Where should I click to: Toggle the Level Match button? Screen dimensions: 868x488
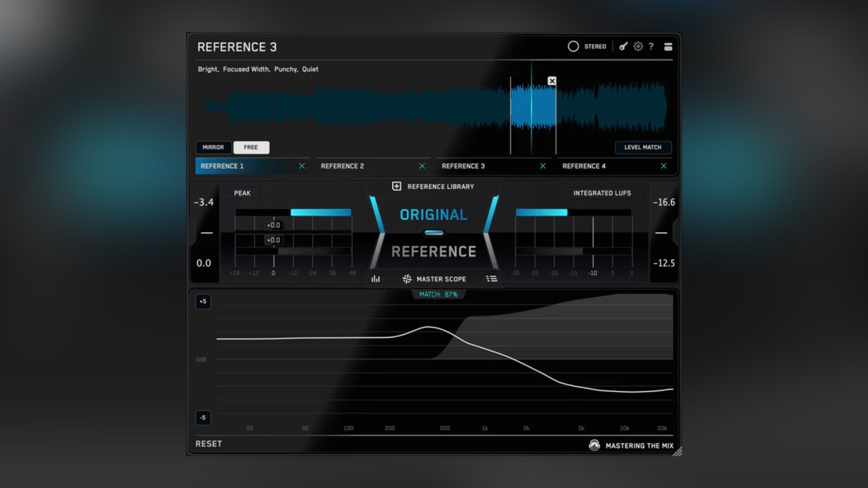point(643,147)
